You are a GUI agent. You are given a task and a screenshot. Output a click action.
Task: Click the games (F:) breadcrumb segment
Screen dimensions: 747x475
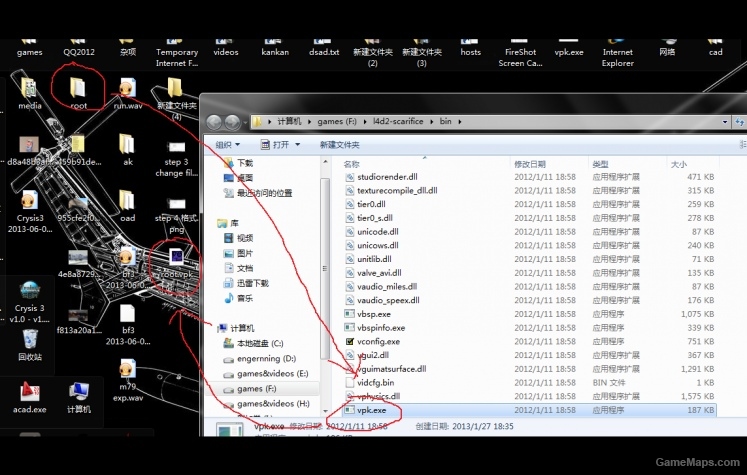click(337, 121)
